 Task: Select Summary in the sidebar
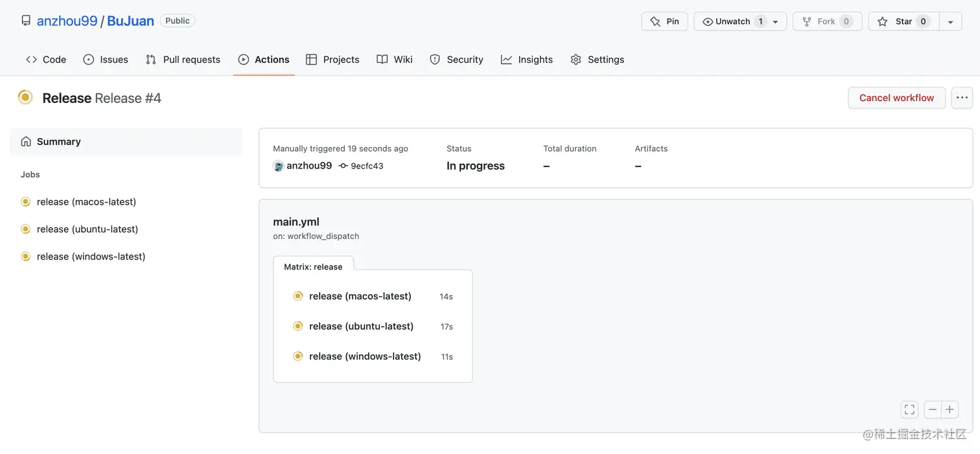[126, 141]
